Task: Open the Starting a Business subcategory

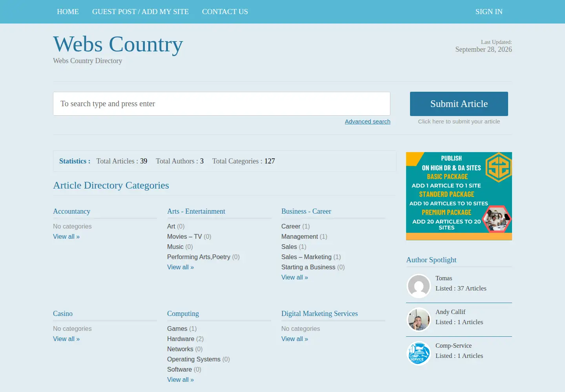Action: (x=308, y=267)
